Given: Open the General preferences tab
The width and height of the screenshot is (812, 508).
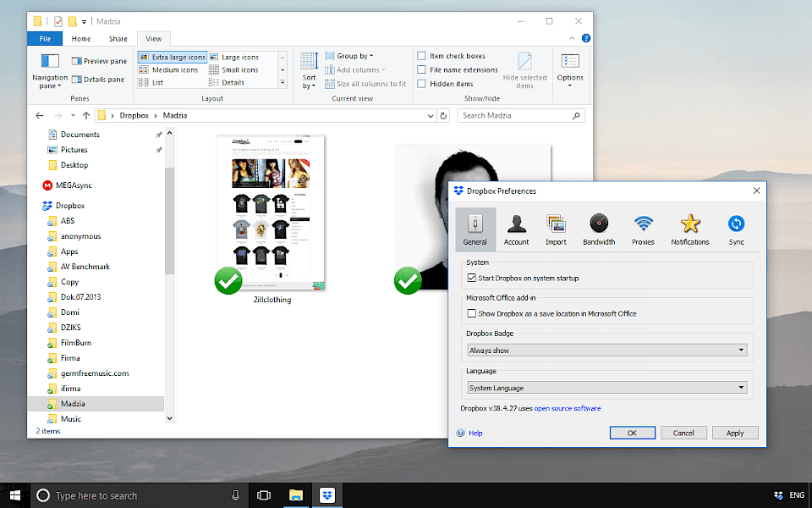Looking at the screenshot, I should 475,229.
